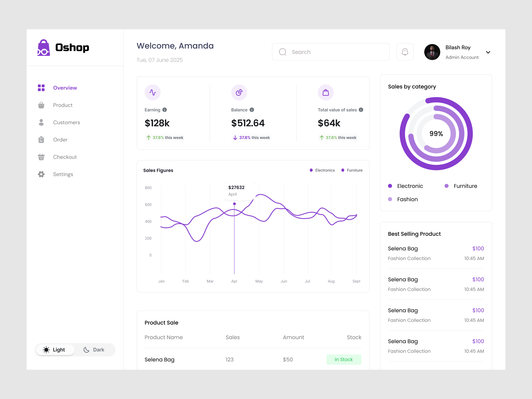
Task: Click the Customers person icon in sidebar
Action: [41, 122]
